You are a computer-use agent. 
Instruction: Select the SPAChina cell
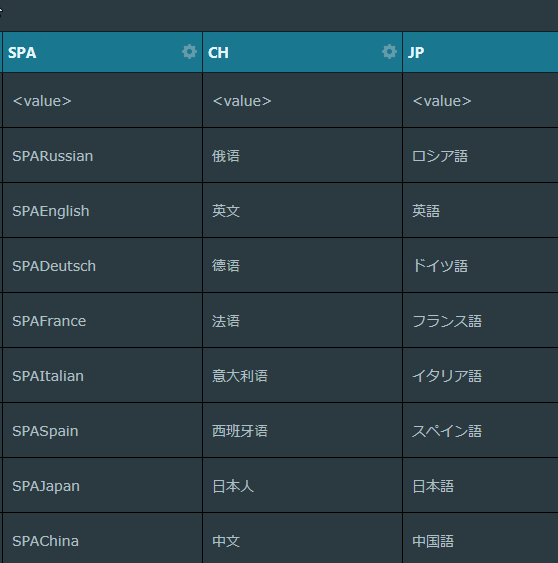102,538
